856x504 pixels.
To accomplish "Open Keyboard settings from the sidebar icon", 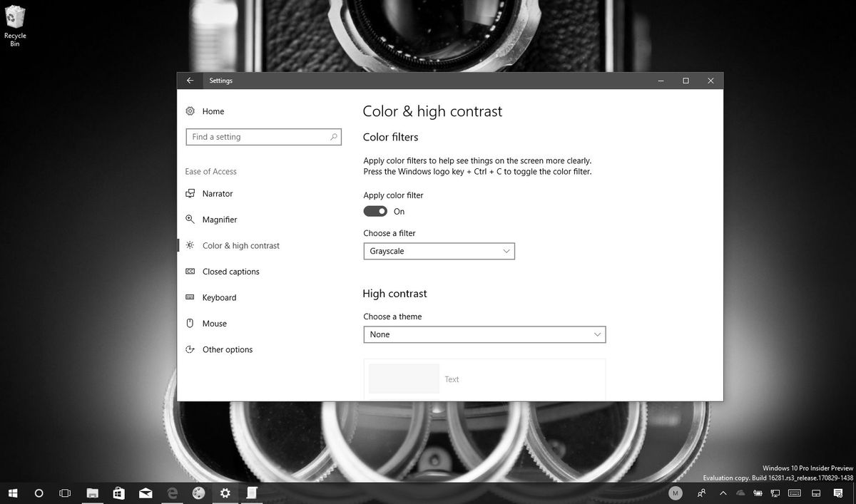I will tap(190, 297).
